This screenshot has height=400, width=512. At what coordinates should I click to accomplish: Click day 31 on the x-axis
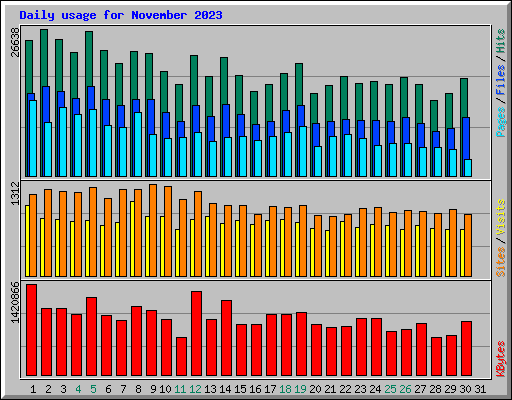coord(480,389)
